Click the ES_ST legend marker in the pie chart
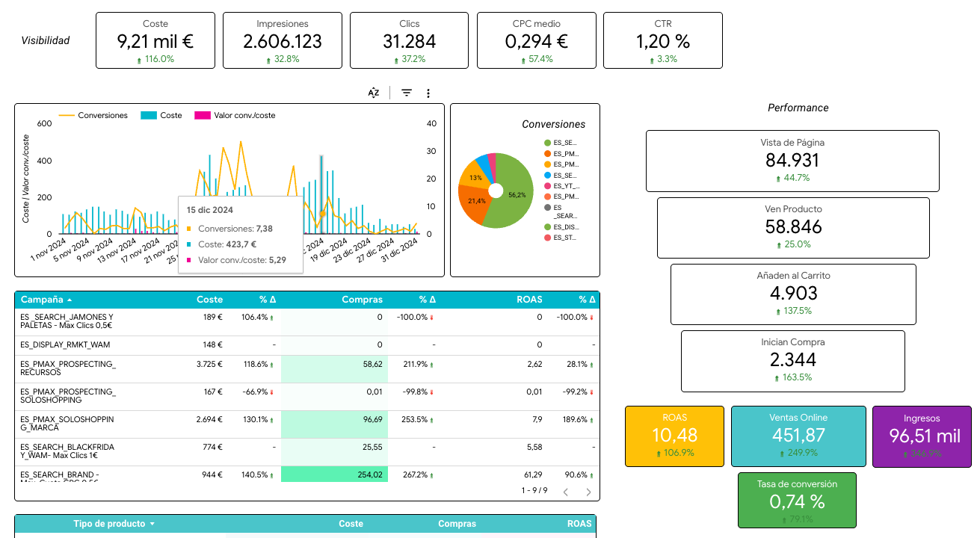The image size is (980, 538). [x=548, y=238]
